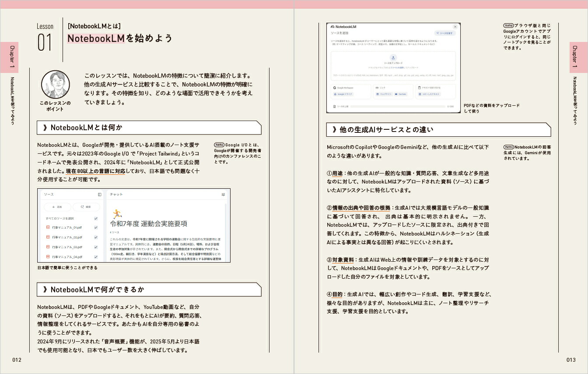The image size is (588, 374).
Task: Click the ウェブサイト link icon
Action: 377,94
